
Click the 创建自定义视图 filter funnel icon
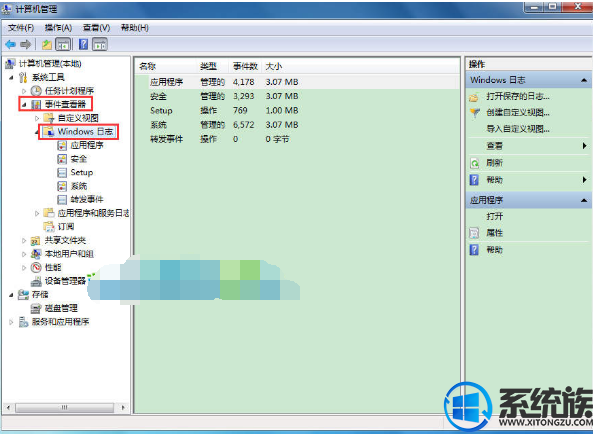click(474, 113)
